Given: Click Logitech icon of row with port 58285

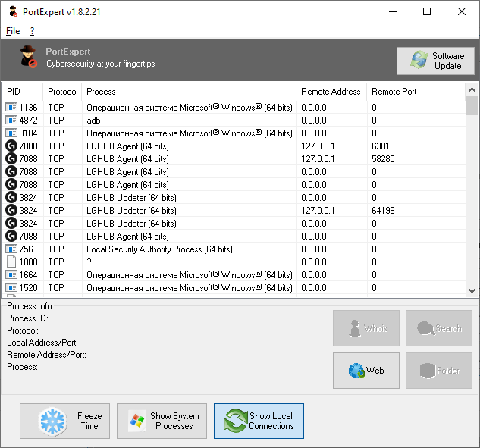Looking at the screenshot, I should click(x=11, y=159).
